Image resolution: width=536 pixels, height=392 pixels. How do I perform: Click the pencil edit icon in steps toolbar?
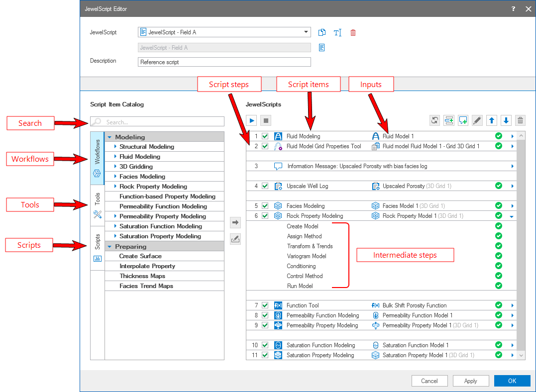tap(477, 120)
